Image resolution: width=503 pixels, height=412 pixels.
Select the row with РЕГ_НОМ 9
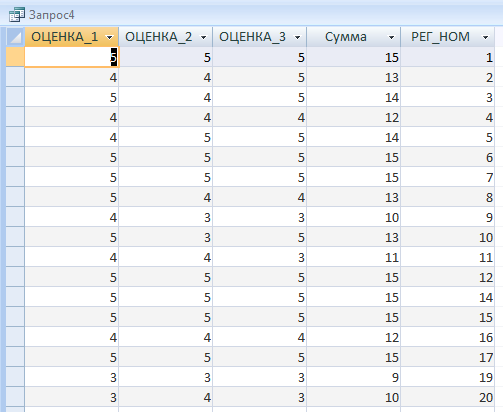15,217
